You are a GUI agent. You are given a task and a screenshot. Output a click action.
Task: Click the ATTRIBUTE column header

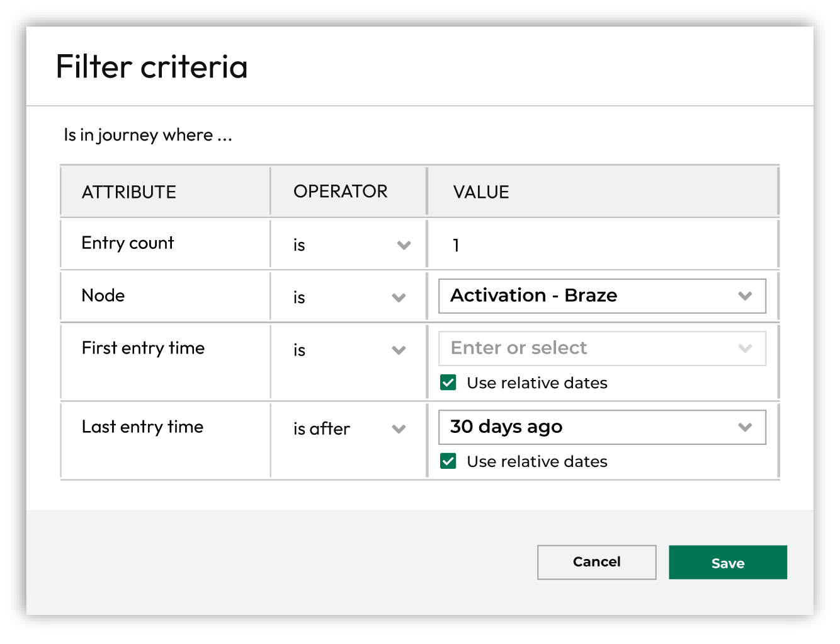pos(129,192)
